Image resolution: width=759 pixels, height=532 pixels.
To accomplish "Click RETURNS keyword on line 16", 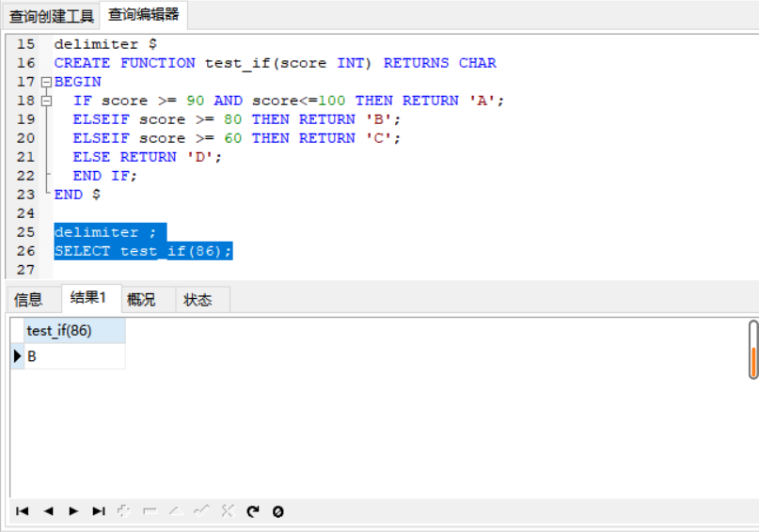I will pos(417,63).
